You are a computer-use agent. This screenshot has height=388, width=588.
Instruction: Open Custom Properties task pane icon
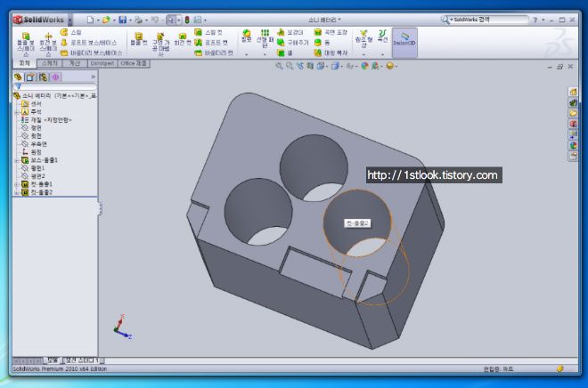(573, 156)
